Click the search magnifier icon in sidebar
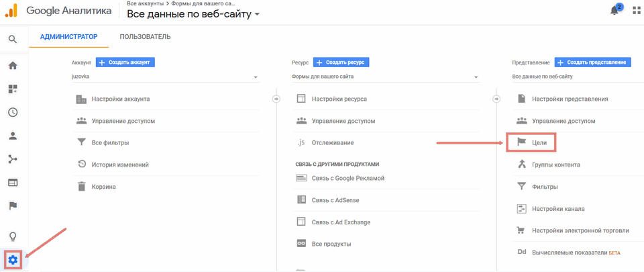Image resolution: width=644 pixels, height=272 pixels. (12, 39)
